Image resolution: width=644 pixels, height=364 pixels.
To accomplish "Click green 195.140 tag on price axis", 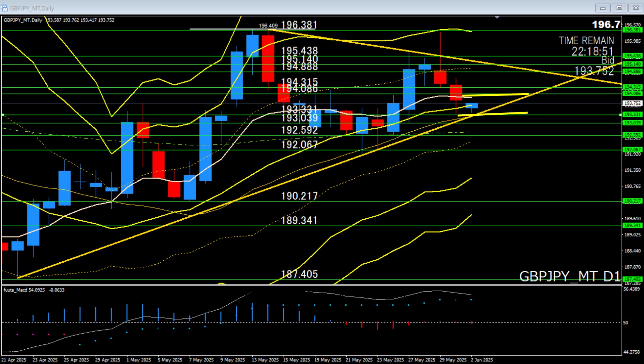I will 632,64.
